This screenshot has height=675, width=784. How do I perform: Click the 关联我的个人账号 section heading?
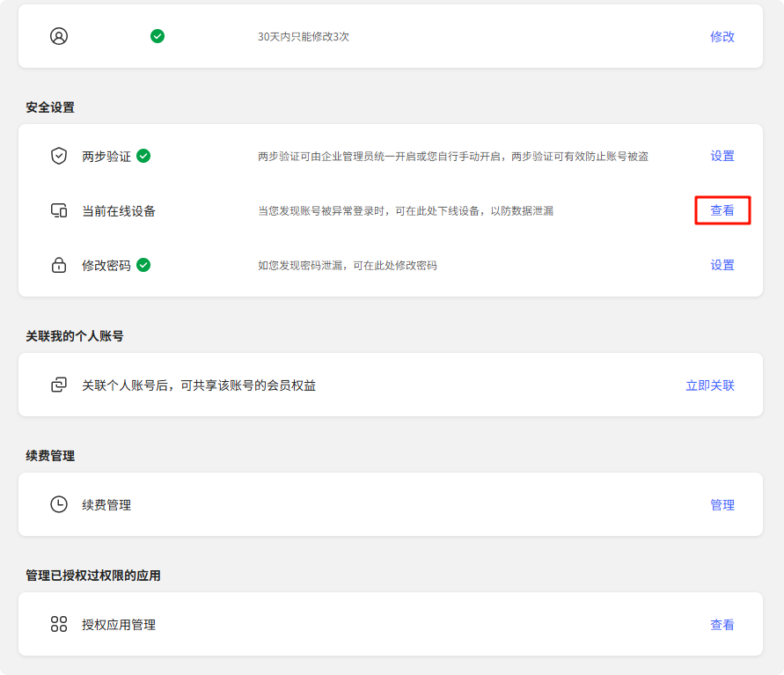(x=75, y=336)
